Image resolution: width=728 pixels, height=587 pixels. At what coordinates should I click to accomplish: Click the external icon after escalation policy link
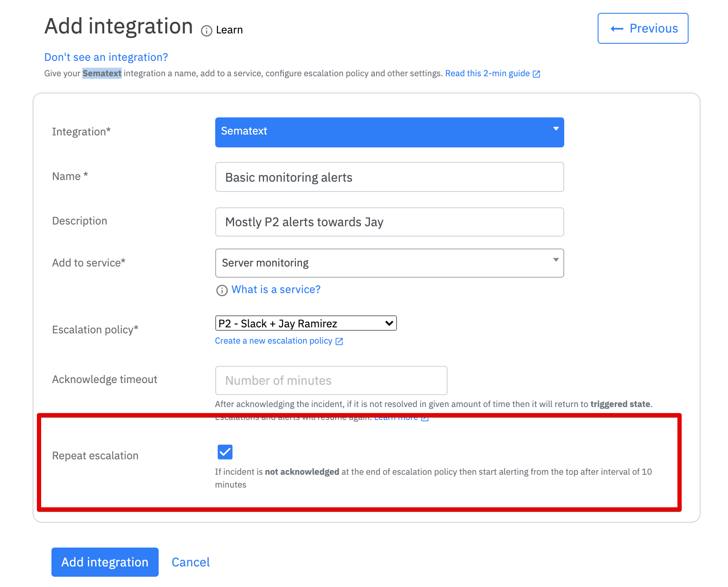pos(339,341)
